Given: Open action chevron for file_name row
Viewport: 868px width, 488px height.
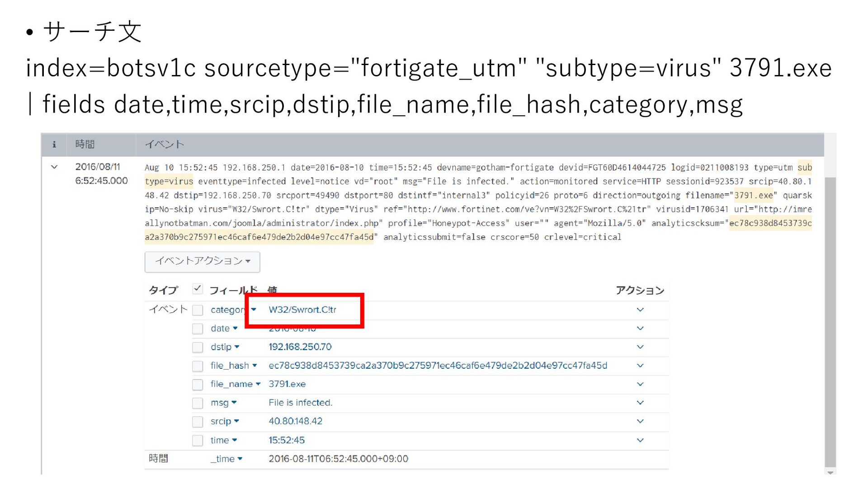Looking at the screenshot, I should point(640,384).
